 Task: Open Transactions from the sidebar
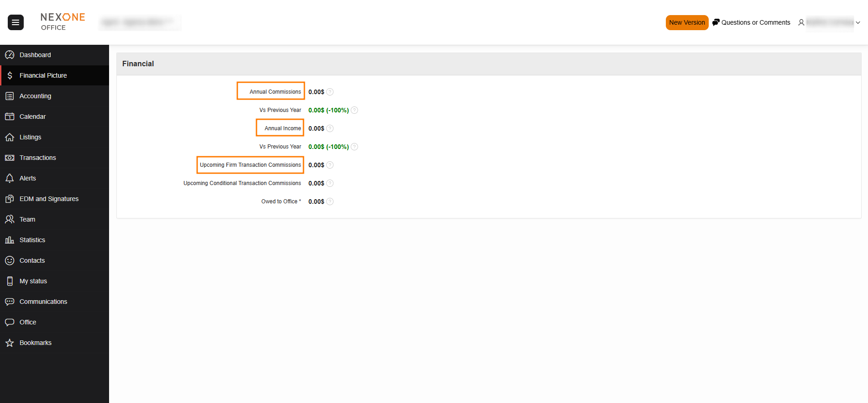click(37, 158)
